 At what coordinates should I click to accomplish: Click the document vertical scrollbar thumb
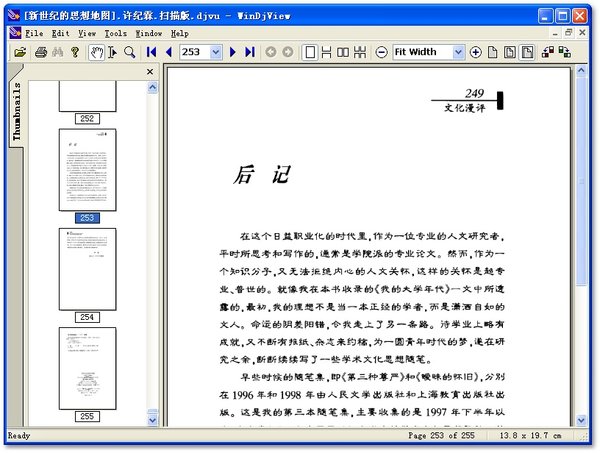581,181
